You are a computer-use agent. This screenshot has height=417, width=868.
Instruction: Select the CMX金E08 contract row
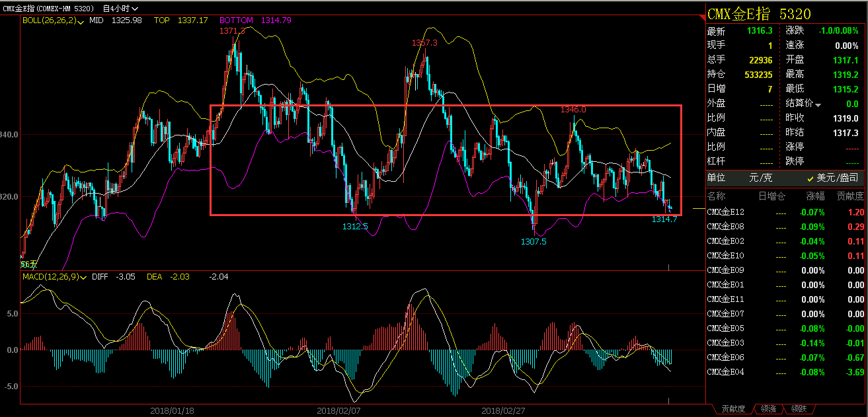click(786, 227)
